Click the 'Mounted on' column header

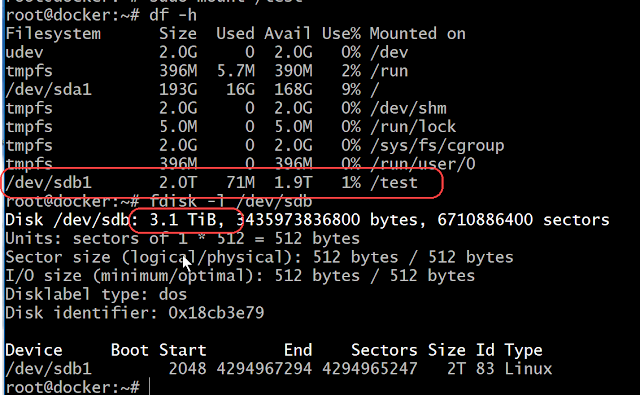coord(418,33)
